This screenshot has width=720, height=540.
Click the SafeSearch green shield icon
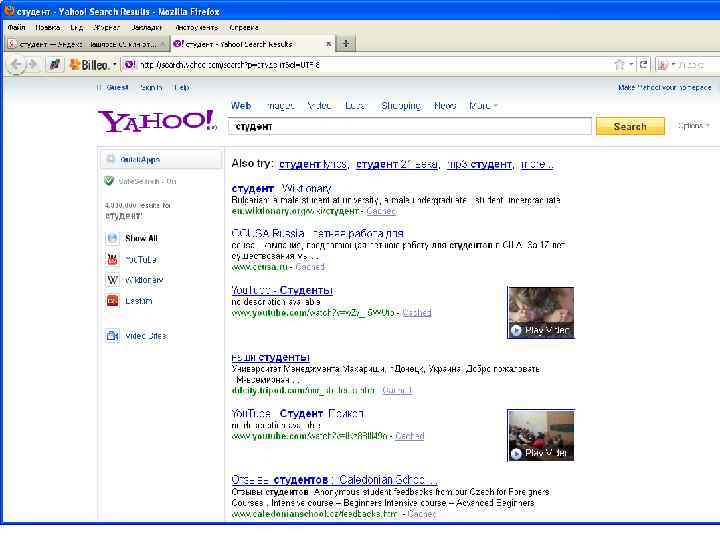click(109, 181)
